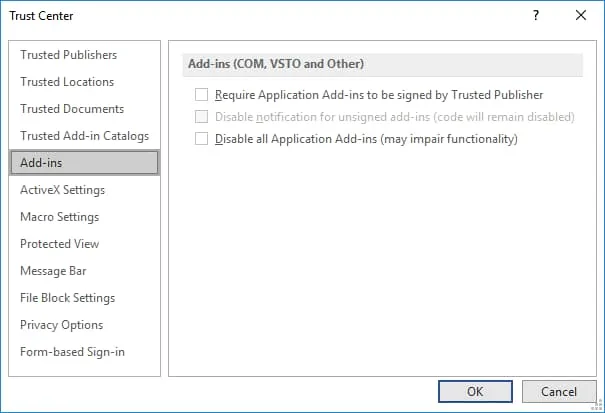The width and height of the screenshot is (605, 413).
Task: Switch to Trusted Add-in Catalogs
Action: (x=84, y=136)
